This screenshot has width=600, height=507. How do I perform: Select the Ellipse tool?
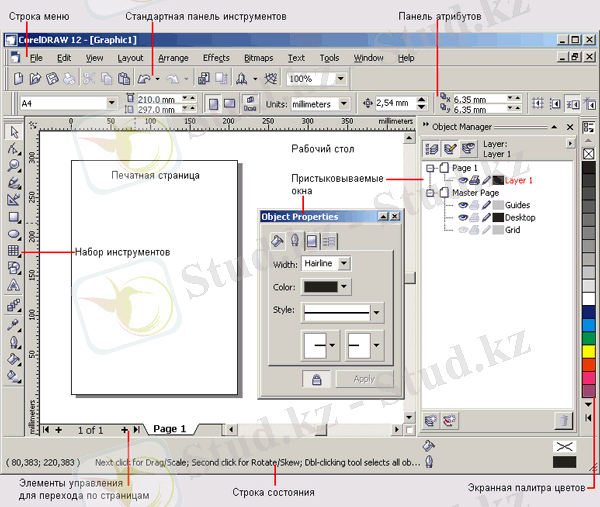(14, 234)
